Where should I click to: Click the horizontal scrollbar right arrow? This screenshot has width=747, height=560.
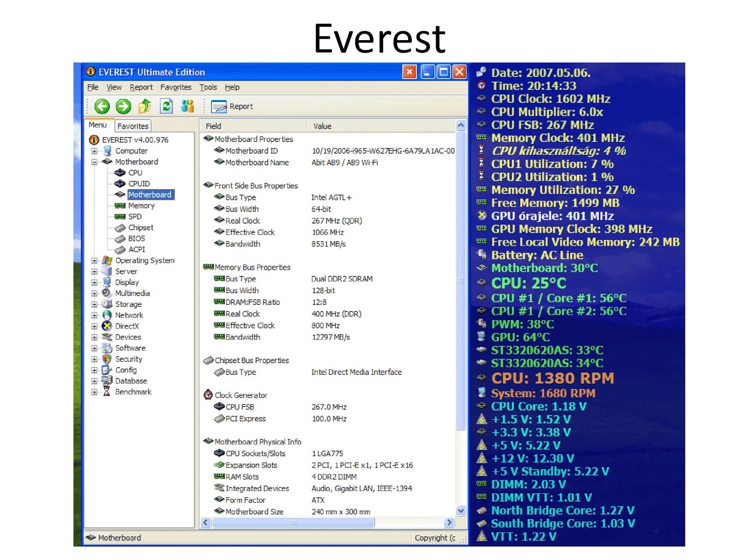(450, 523)
